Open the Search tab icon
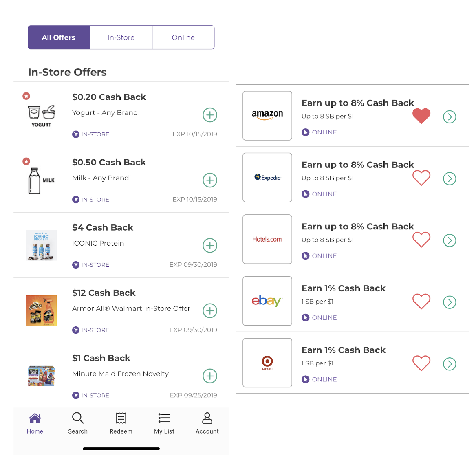This screenshot has width=476, height=471. point(78,418)
